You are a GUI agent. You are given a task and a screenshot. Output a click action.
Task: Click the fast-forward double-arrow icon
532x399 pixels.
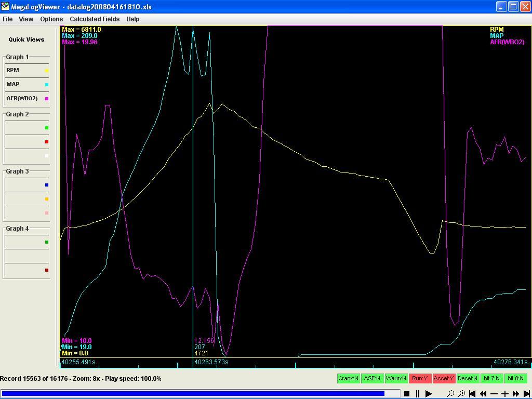[x=516, y=394]
